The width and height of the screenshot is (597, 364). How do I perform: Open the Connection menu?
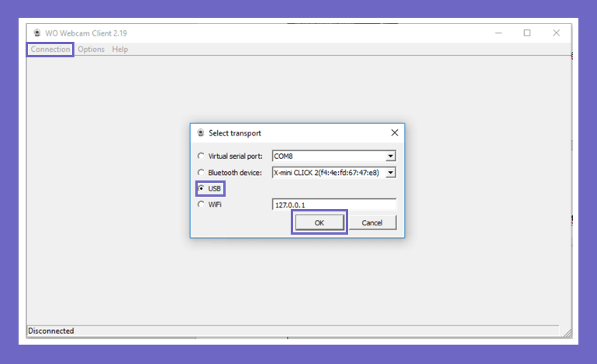tap(50, 50)
